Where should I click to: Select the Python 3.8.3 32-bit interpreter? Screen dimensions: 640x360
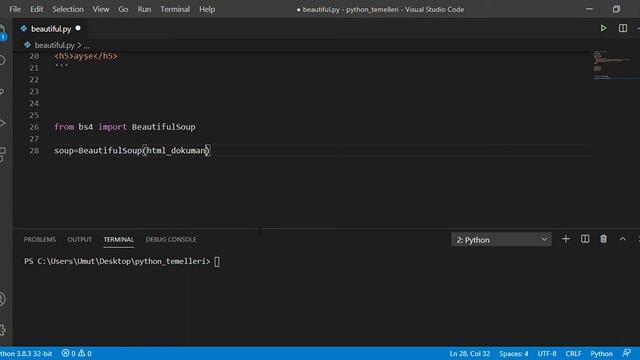(x=26, y=353)
